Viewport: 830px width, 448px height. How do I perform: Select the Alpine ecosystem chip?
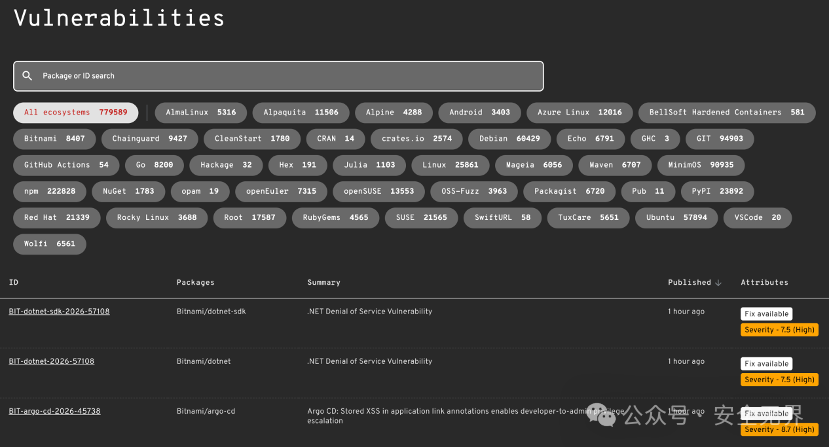pyautogui.click(x=394, y=112)
